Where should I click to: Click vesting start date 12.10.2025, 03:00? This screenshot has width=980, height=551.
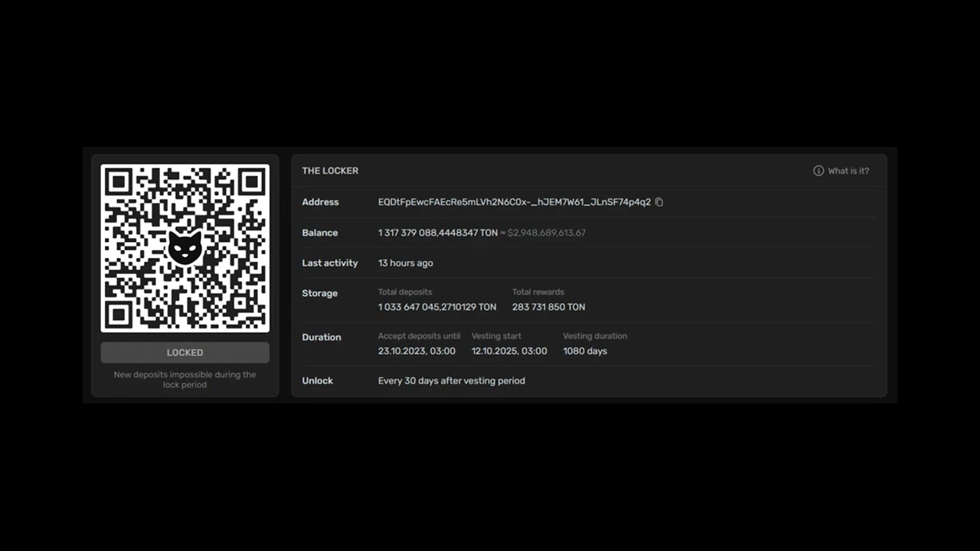509,351
